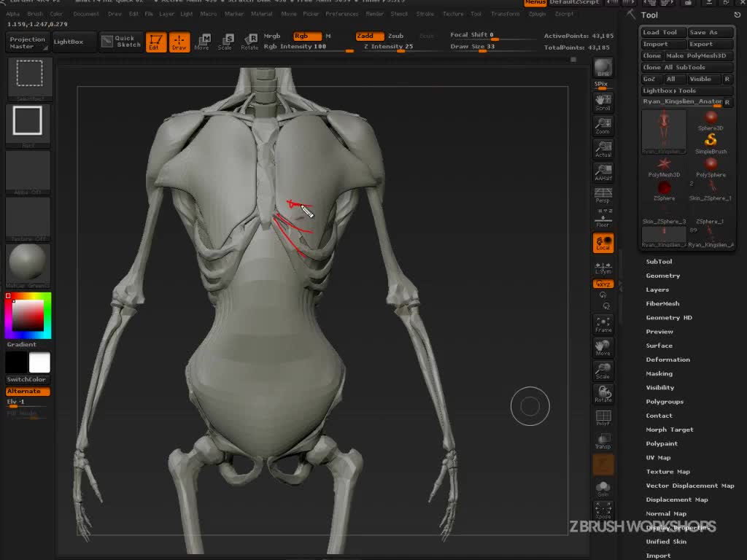747x560 pixels.
Task: Expand the FiberMesh sub-palette
Action: point(662,304)
